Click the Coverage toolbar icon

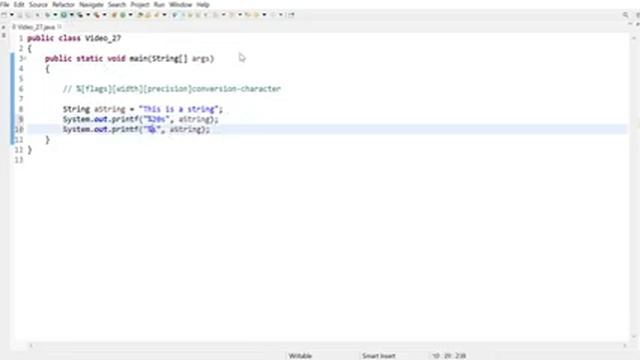tap(80, 15)
